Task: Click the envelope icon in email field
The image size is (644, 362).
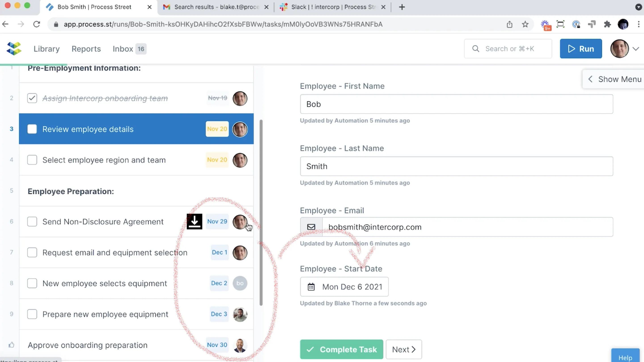Action: 311,227
